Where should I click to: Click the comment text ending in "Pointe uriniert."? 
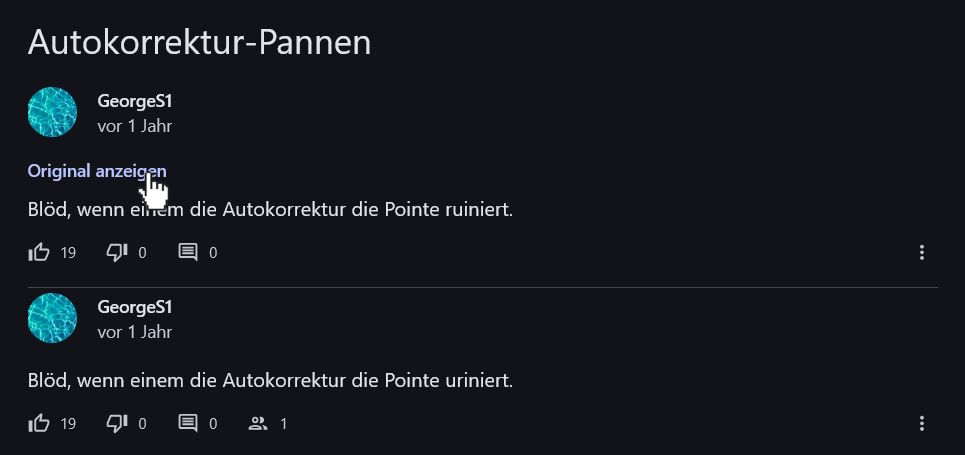270,381
